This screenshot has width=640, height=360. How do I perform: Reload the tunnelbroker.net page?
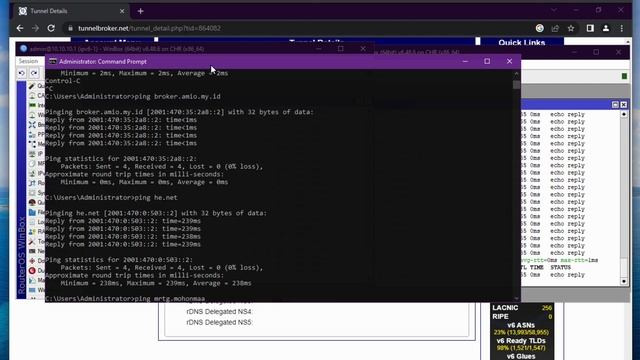(51, 28)
